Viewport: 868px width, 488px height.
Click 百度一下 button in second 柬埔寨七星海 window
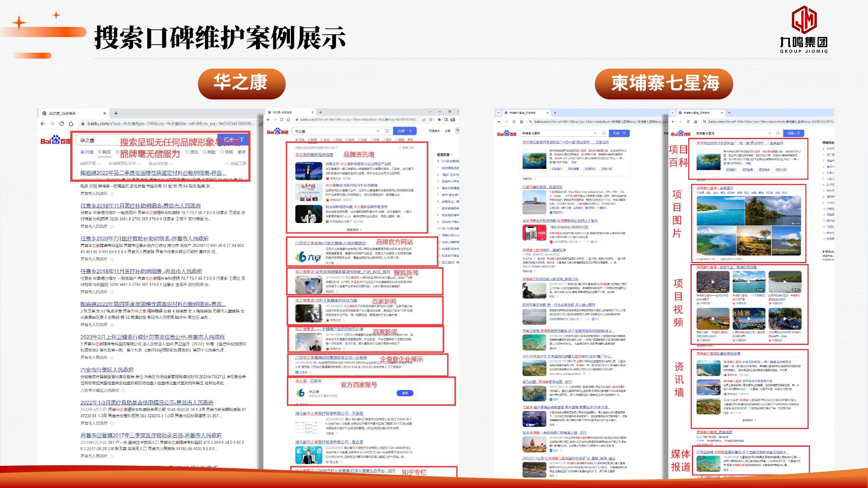(x=794, y=133)
